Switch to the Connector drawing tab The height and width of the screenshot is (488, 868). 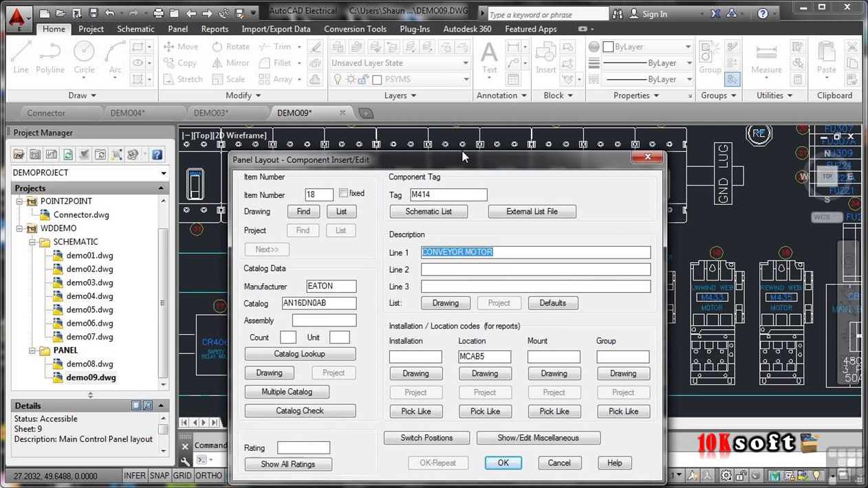(46, 113)
